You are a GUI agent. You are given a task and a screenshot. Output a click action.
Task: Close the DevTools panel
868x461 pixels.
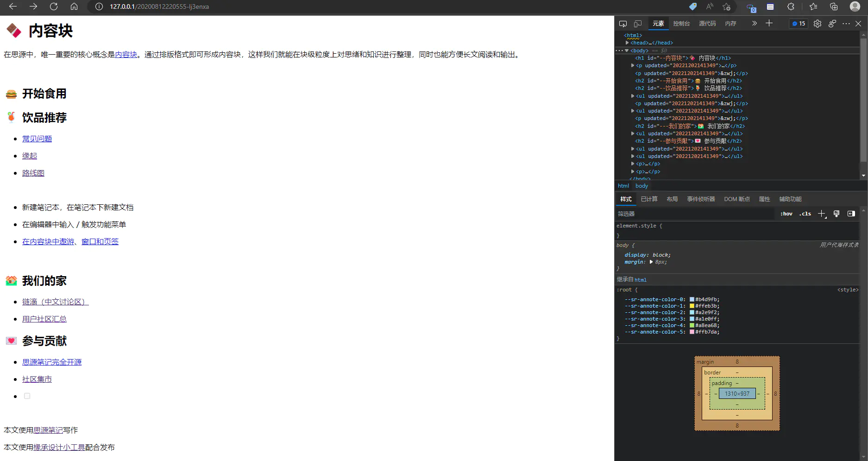coord(858,24)
